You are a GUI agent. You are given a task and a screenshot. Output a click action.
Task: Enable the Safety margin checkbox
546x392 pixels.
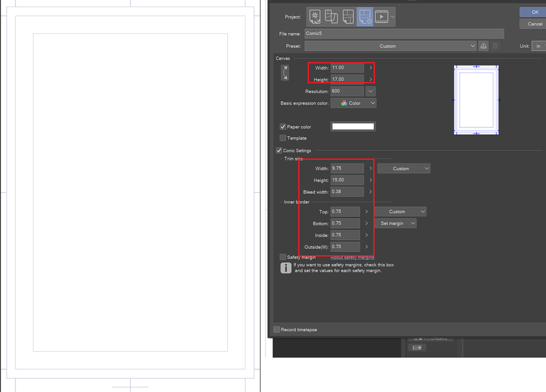point(283,257)
